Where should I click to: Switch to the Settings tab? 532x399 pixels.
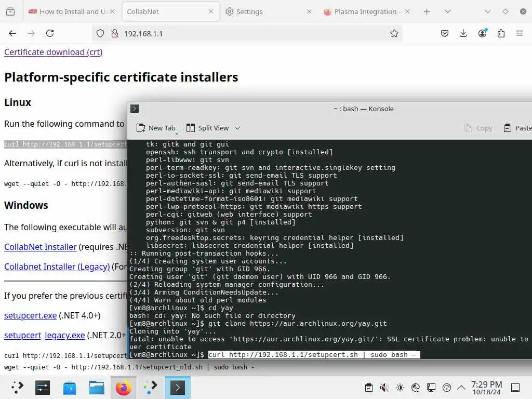[x=269, y=11]
